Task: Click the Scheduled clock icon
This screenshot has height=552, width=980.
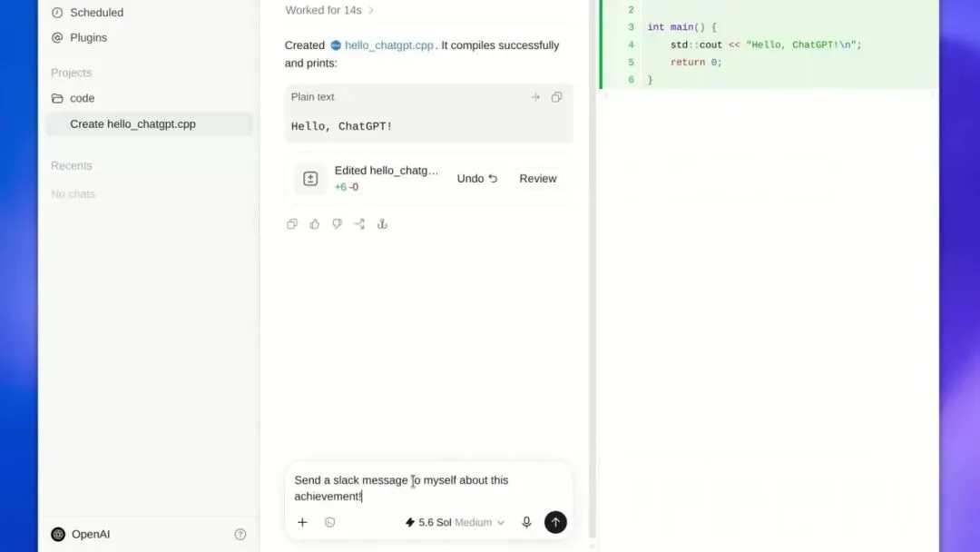Action: tap(57, 13)
